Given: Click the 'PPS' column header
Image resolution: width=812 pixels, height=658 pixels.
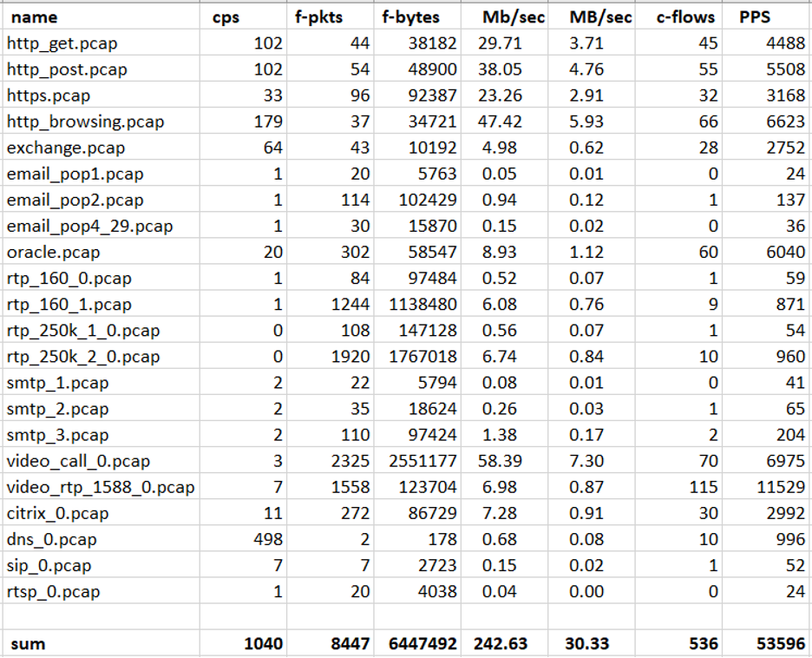Looking at the screenshot, I should tap(756, 16).
